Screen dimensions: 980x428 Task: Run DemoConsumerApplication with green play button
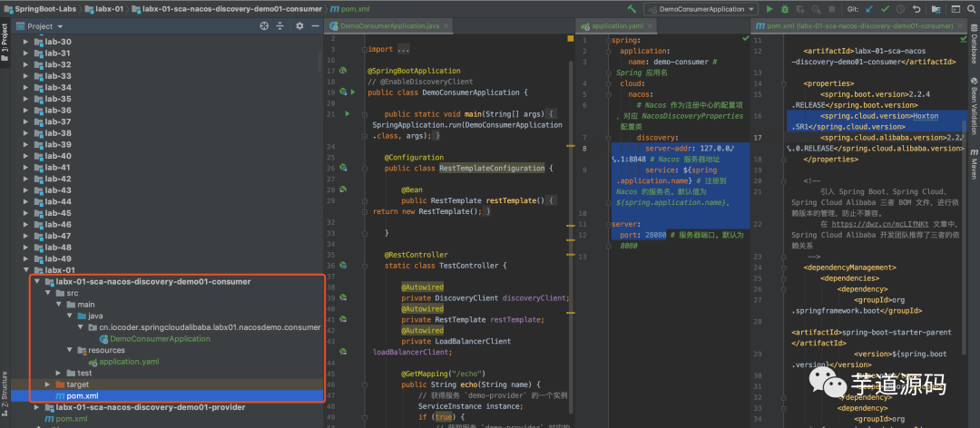pos(769,9)
